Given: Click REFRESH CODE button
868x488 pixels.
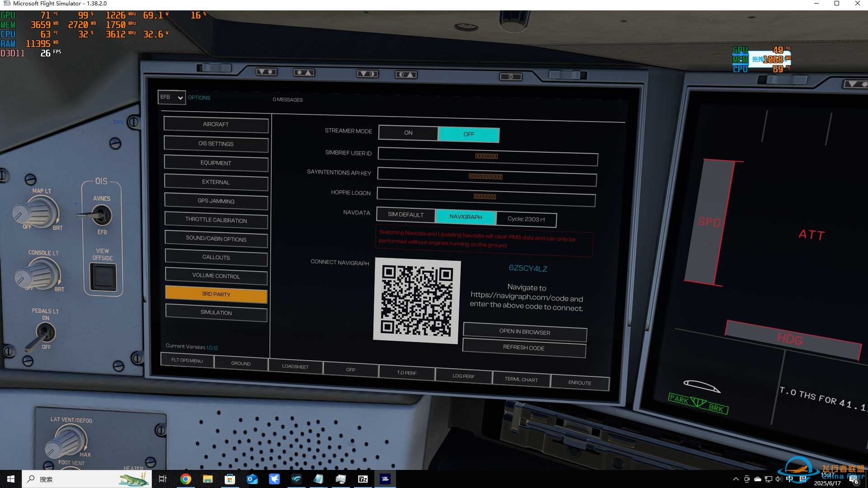Looking at the screenshot, I should click(524, 347).
